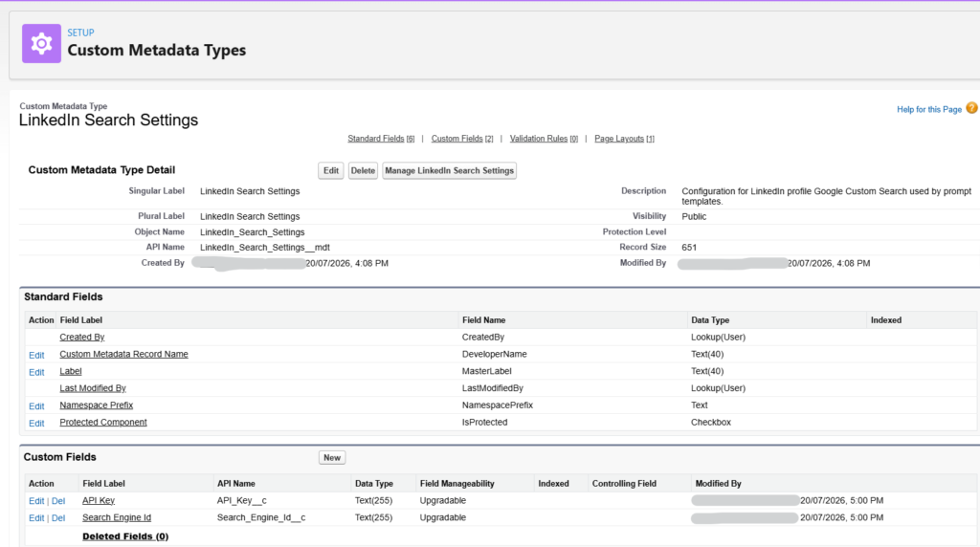Open the help question mark icon
Screen dimensions: 980x547
click(x=971, y=108)
